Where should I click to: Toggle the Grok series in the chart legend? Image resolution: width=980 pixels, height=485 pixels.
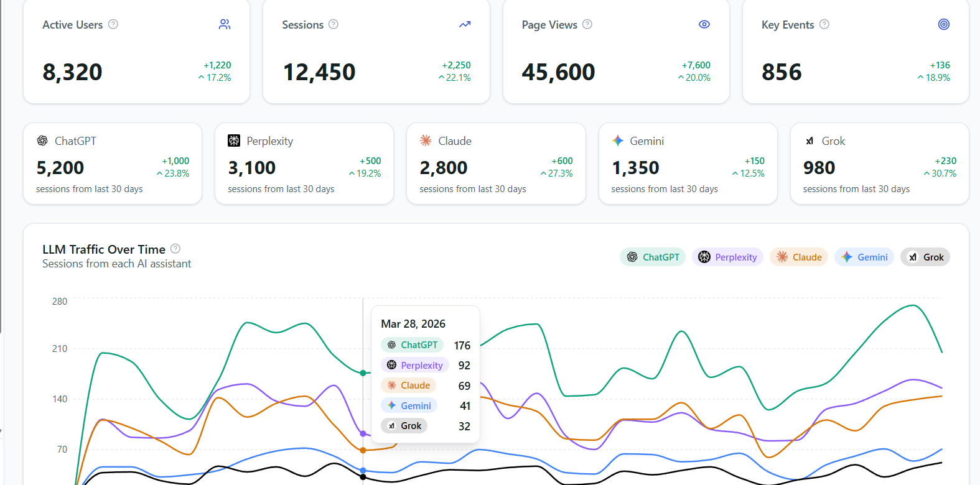tap(925, 257)
